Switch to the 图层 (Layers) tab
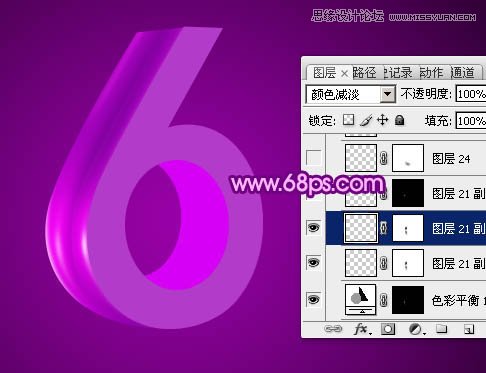 (x=324, y=72)
